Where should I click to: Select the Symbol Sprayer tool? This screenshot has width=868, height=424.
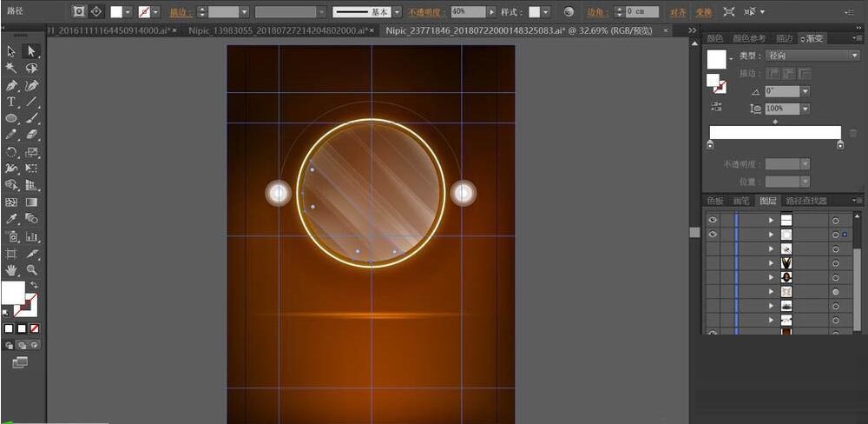click(x=11, y=236)
